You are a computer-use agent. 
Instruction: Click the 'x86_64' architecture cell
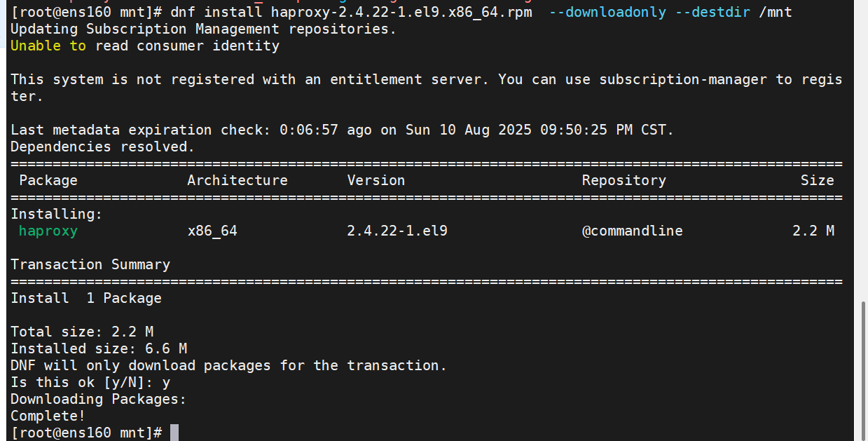coord(212,231)
